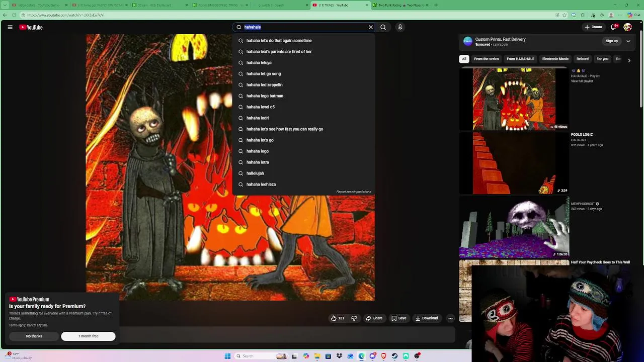Open the FOOLS LOGIC video thumbnail
The width and height of the screenshot is (644, 362).
tap(514, 163)
